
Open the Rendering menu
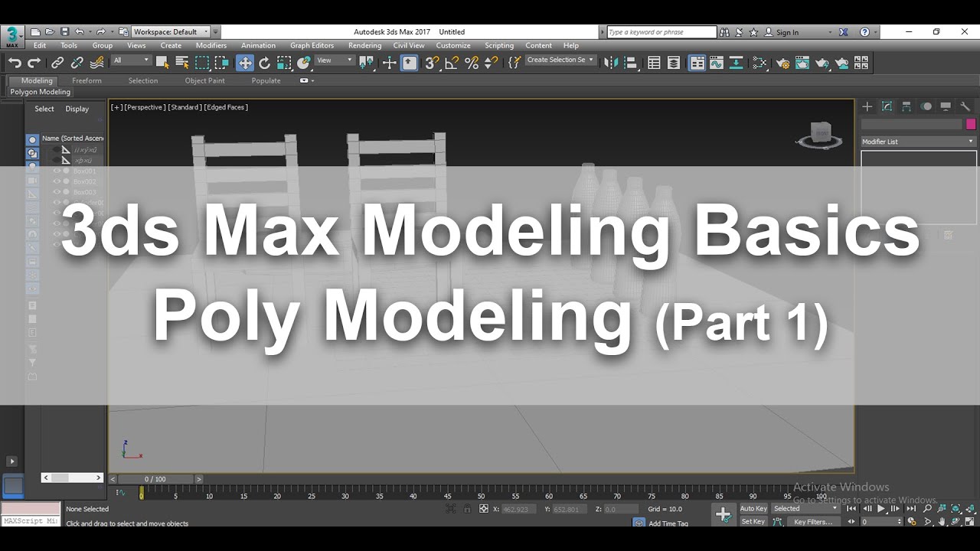click(364, 45)
